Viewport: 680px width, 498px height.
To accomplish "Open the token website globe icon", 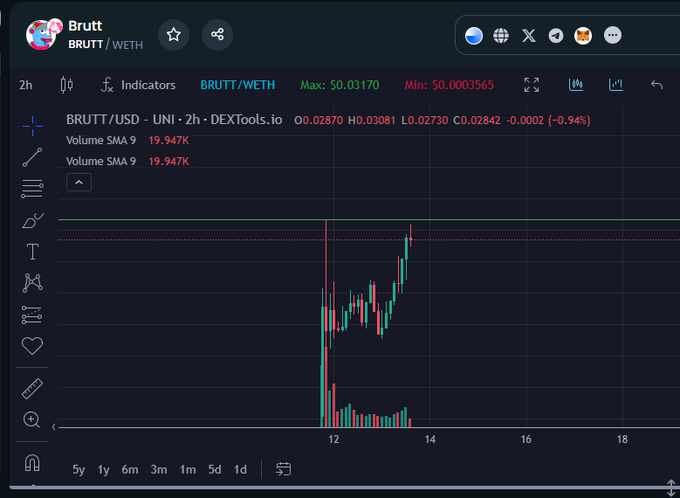I will point(501,36).
